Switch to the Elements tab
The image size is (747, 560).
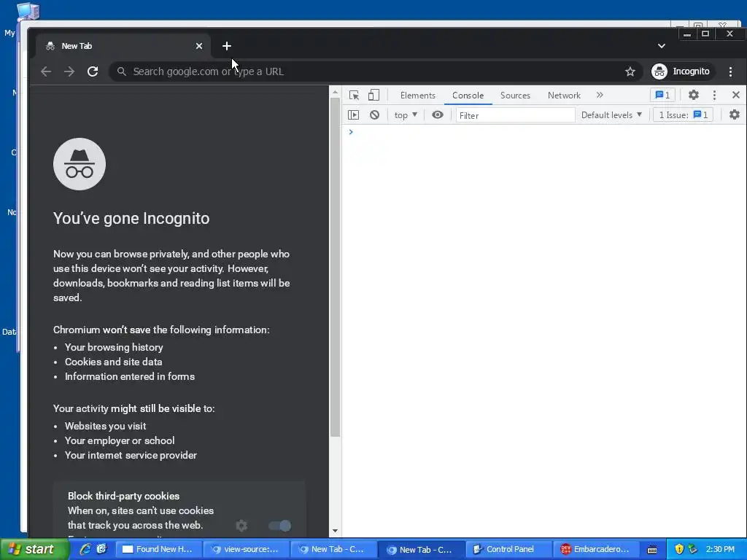tap(418, 96)
